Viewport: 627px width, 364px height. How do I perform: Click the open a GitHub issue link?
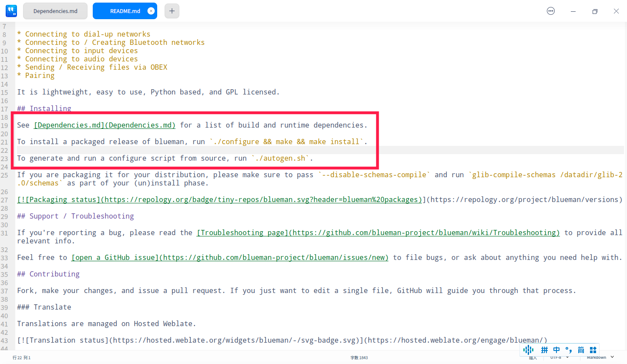230,257
